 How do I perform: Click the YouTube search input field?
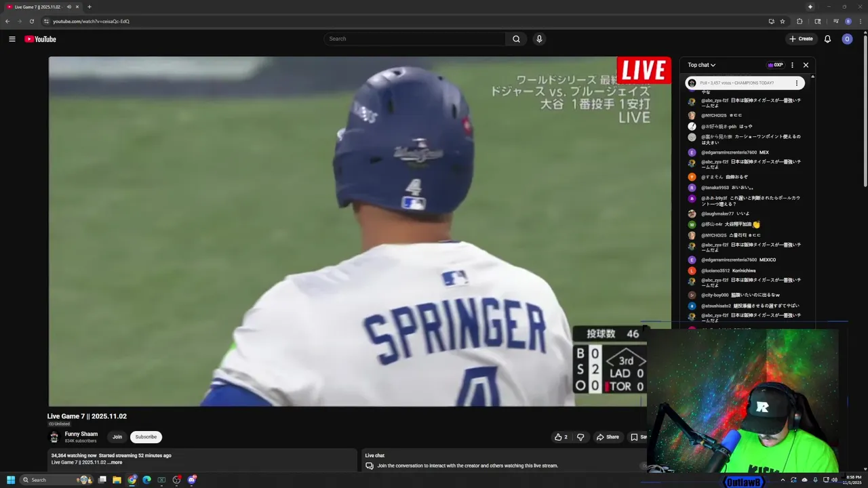(x=414, y=39)
